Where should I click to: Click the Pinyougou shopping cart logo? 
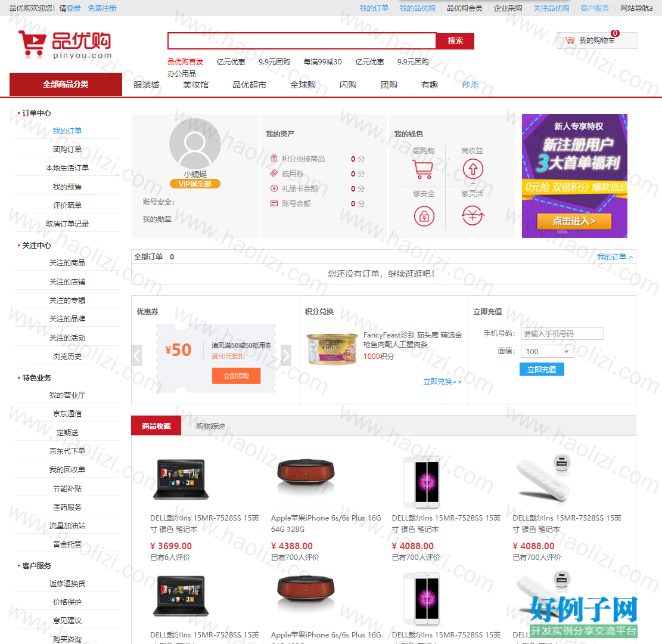pyautogui.click(x=65, y=44)
